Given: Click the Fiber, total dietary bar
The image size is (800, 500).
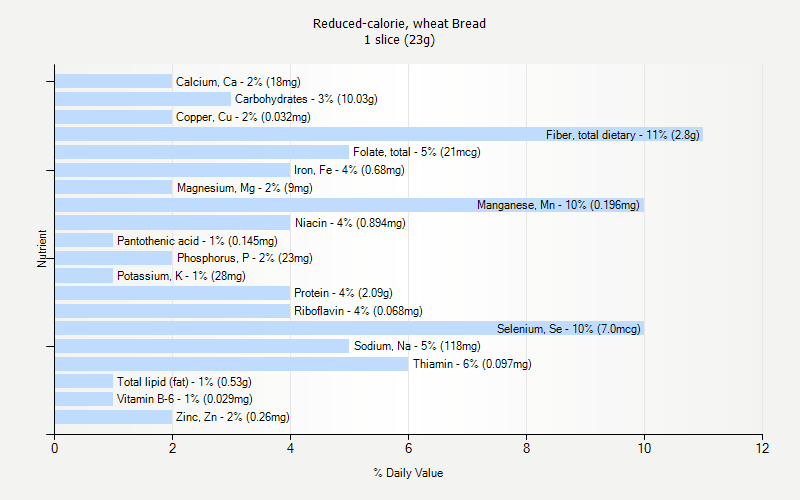Looking at the screenshot, I should (x=300, y=134).
